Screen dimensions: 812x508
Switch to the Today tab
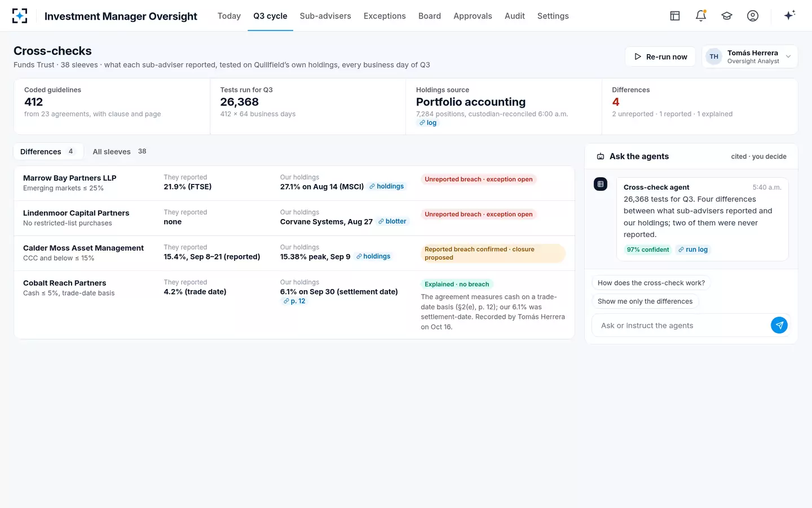coord(229,16)
